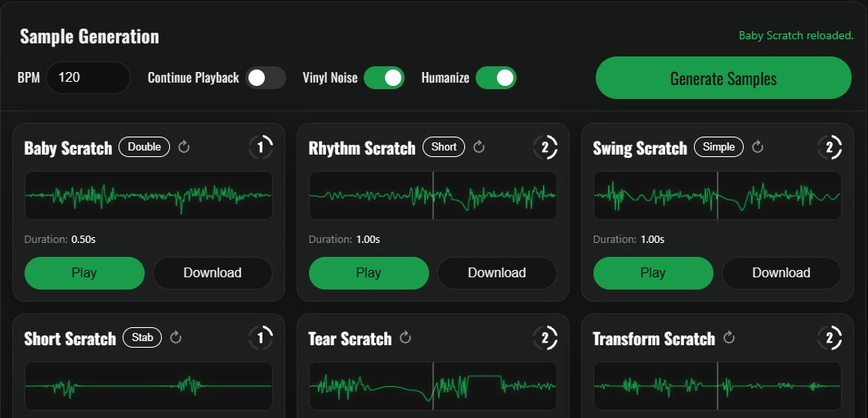Screen dimensions: 868x418
Task: Reload the Swing Scratch sample
Action: pyautogui.click(x=758, y=147)
